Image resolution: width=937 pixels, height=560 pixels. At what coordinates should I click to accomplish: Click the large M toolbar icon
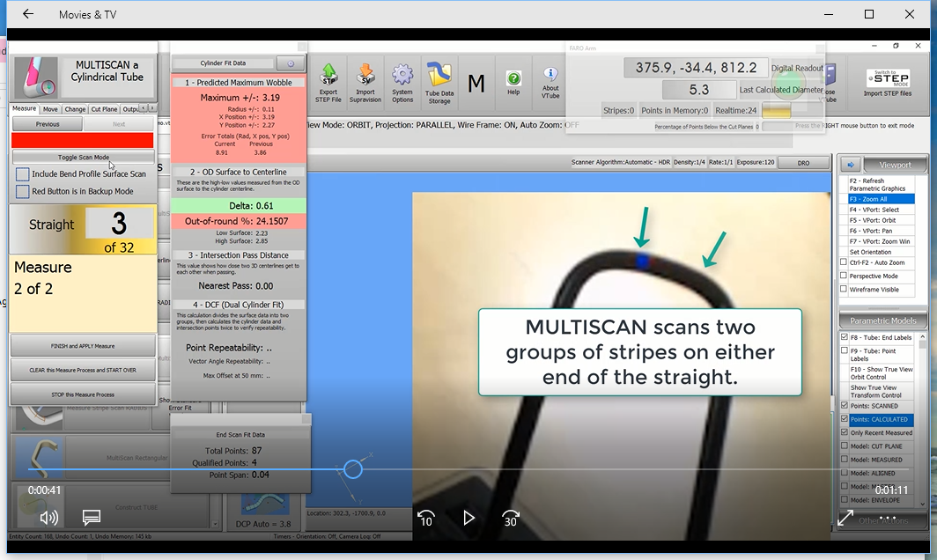coord(476,84)
